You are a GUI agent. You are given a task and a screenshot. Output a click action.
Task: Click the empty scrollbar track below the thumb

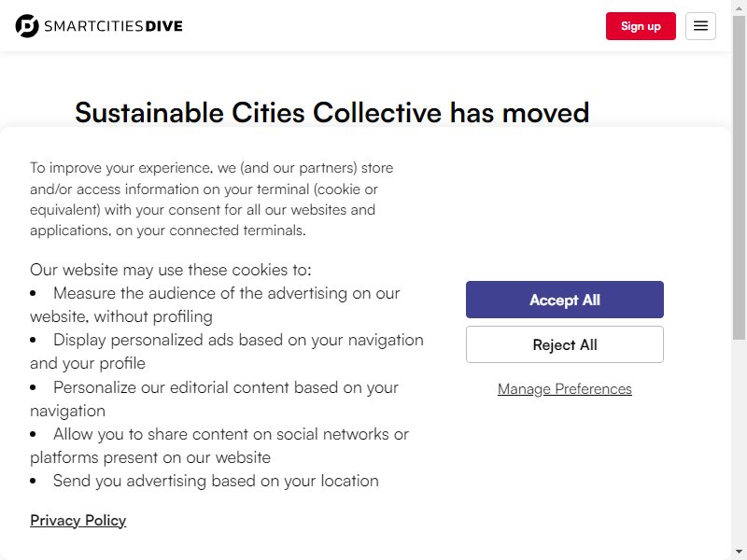[x=739, y=442]
